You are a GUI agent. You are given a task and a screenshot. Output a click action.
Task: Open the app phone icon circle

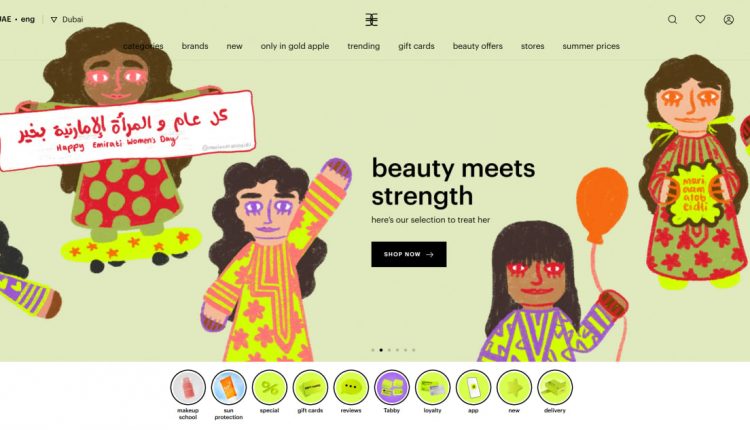tap(473, 387)
